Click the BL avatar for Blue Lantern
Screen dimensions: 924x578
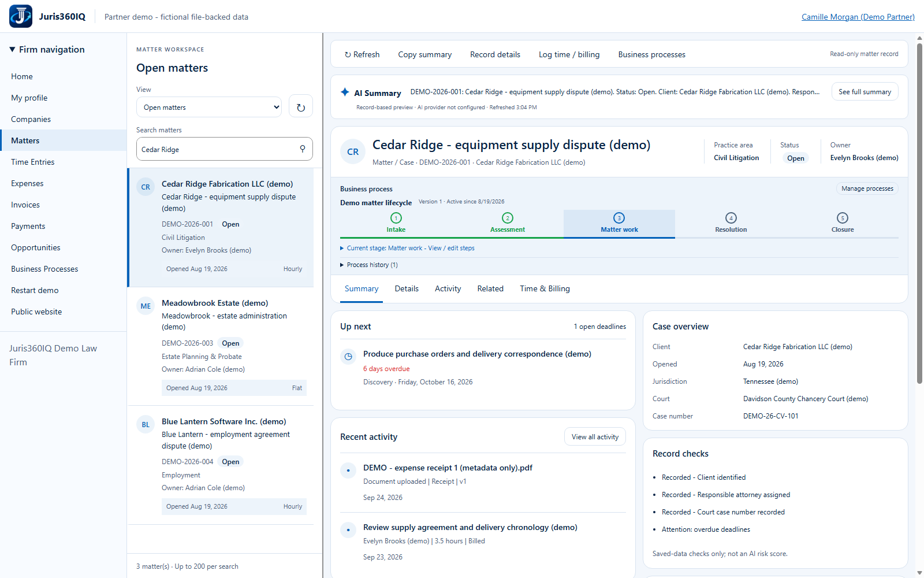tap(146, 425)
